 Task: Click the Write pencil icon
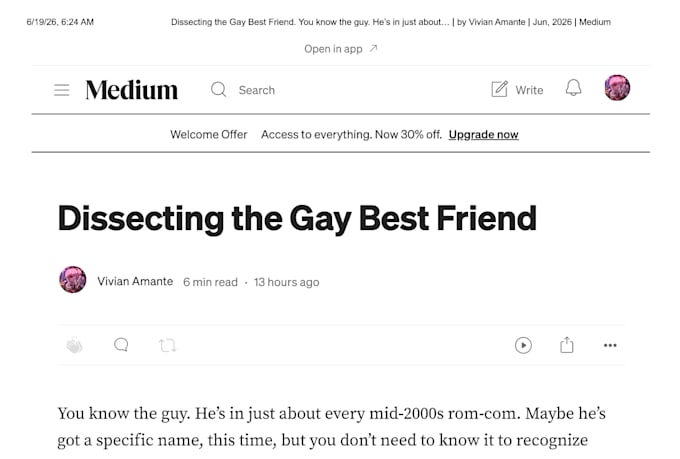coord(499,89)
